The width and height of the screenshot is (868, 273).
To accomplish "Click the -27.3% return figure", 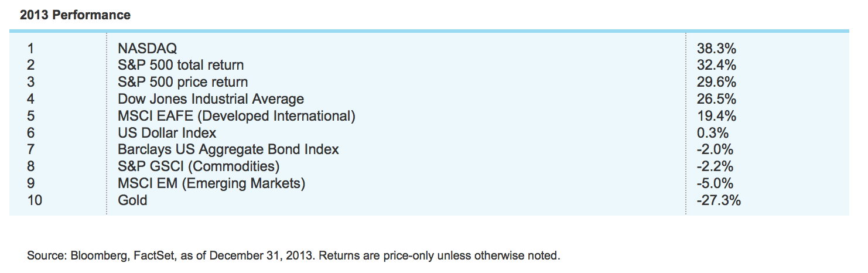I will tap(719, 200).
